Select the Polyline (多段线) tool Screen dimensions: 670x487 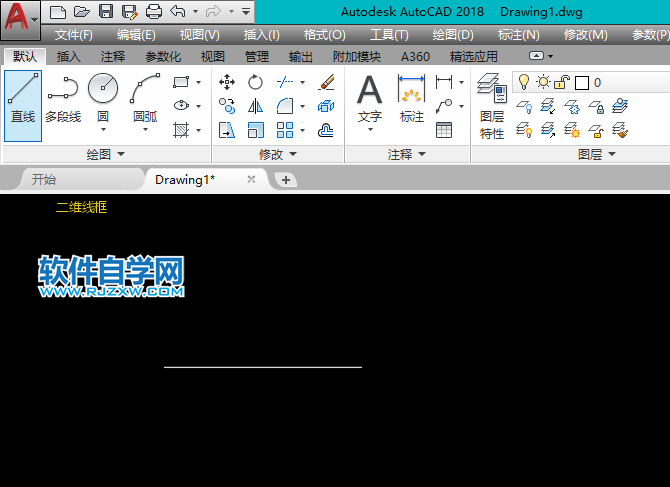point(63,100)
